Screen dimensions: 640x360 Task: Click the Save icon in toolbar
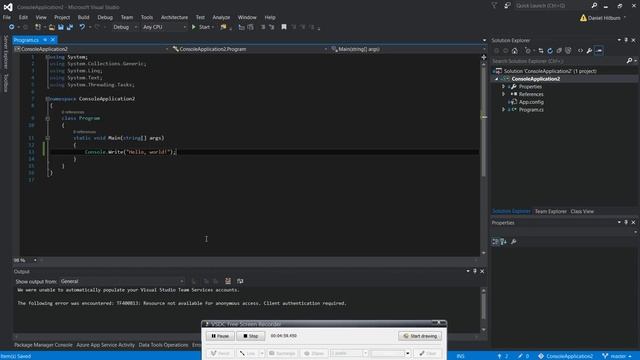[60, 27]
